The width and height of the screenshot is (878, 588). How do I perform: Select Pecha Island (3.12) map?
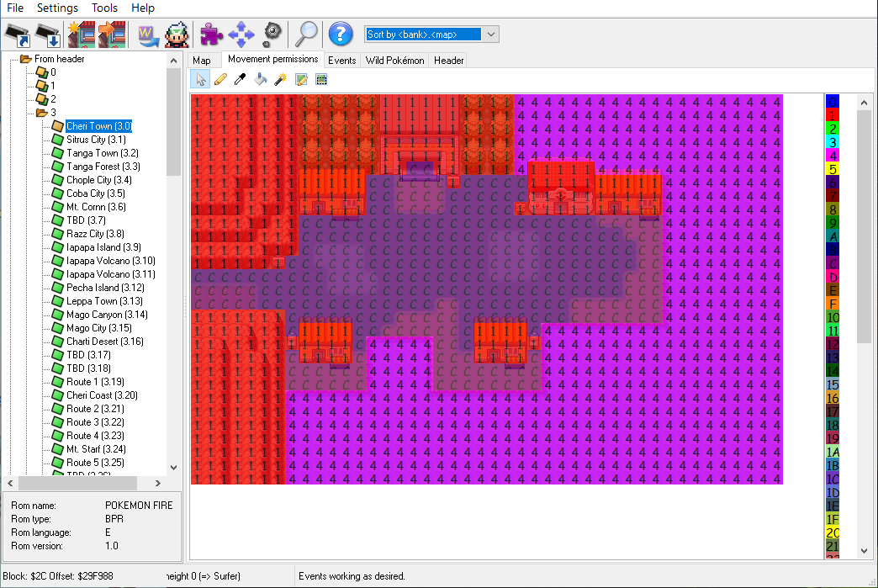point(105,288)
